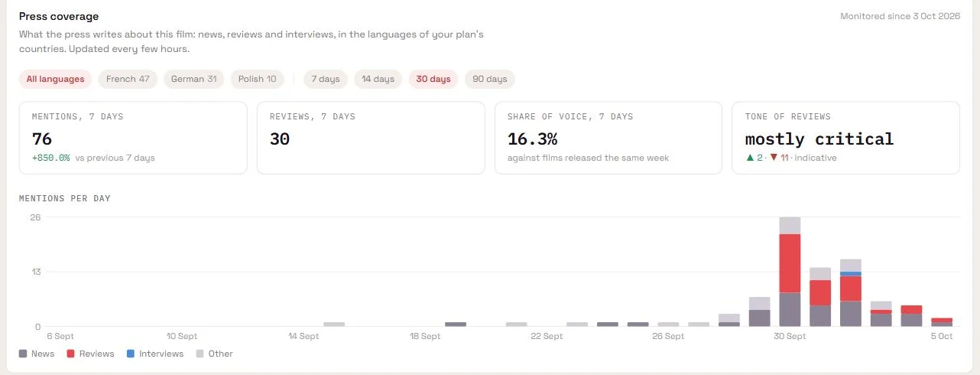
Task: Switch the period to 90 days
Action: (x=490, y=79)
